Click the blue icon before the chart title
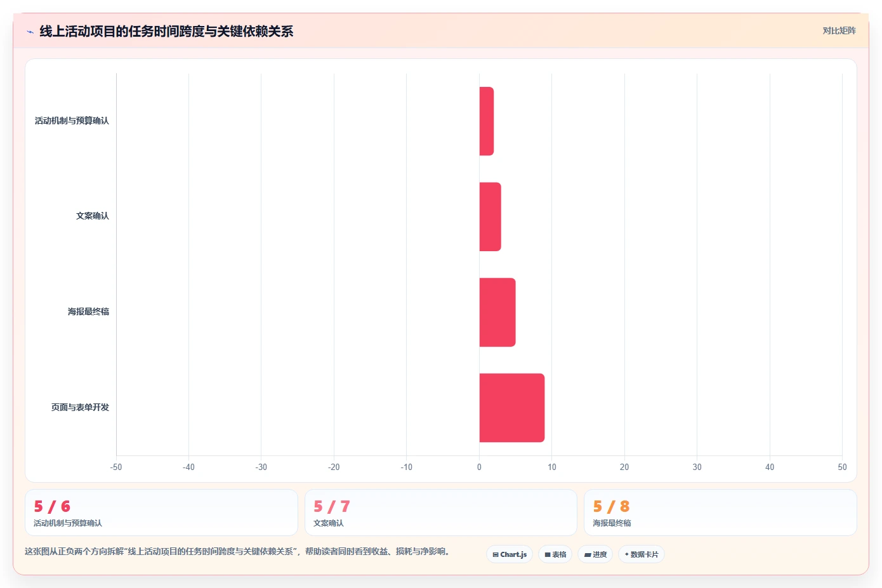882x588 pixels. pos(30,32)
